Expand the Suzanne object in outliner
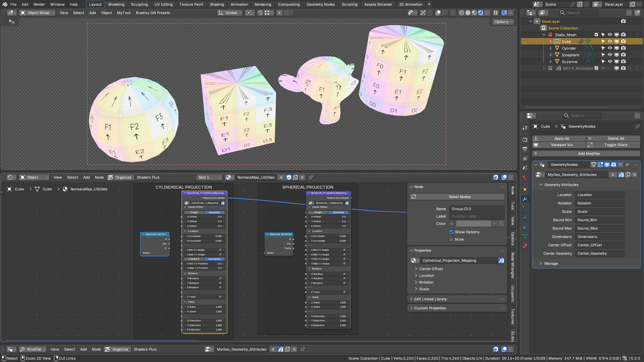644x362 pixels. tap(550, 62)
